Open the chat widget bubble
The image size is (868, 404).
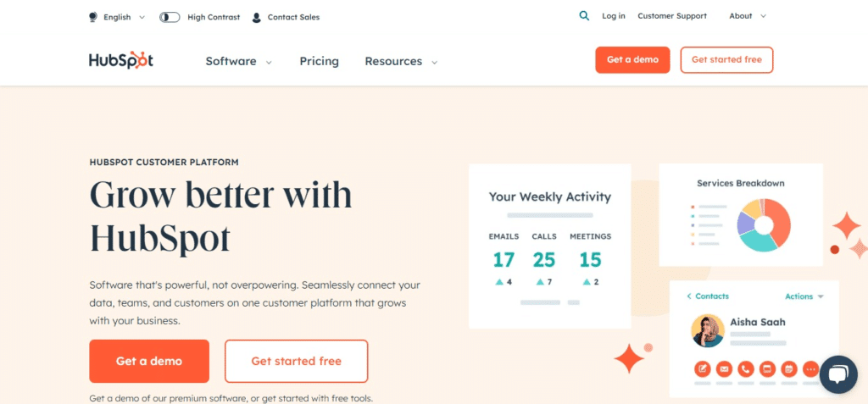837,376
